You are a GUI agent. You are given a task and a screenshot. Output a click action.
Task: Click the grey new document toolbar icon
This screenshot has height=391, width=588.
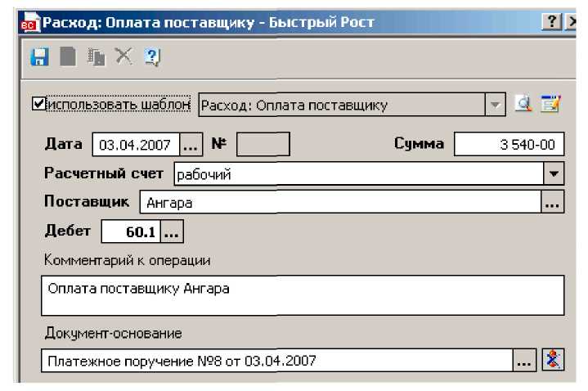[68, 56]
